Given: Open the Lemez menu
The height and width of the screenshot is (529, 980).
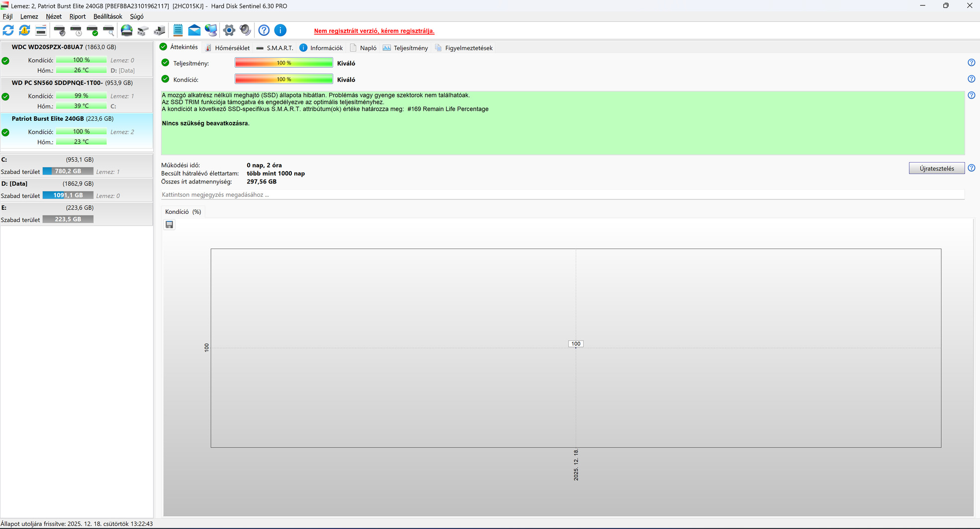Looking at the screenshot, I should coord(29,16).
